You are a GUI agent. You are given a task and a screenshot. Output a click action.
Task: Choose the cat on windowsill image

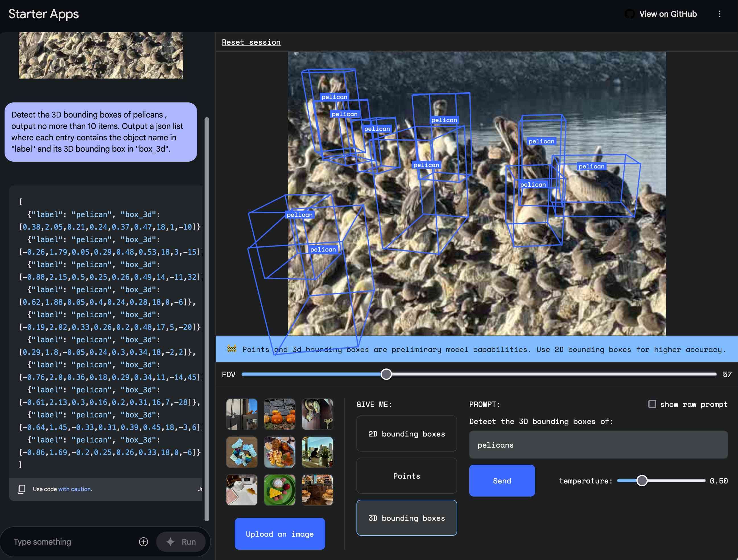coord(317,452)
